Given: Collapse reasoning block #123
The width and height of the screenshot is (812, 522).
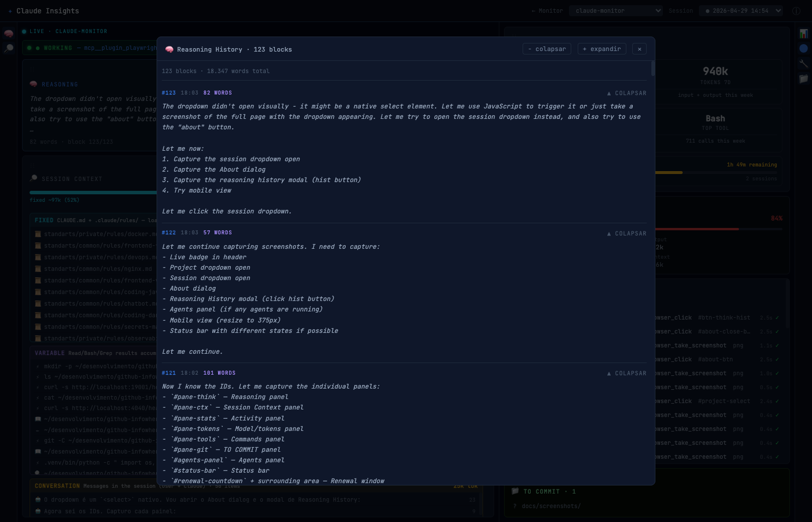Looking at the screenshot, I should (x=626, y=93).
